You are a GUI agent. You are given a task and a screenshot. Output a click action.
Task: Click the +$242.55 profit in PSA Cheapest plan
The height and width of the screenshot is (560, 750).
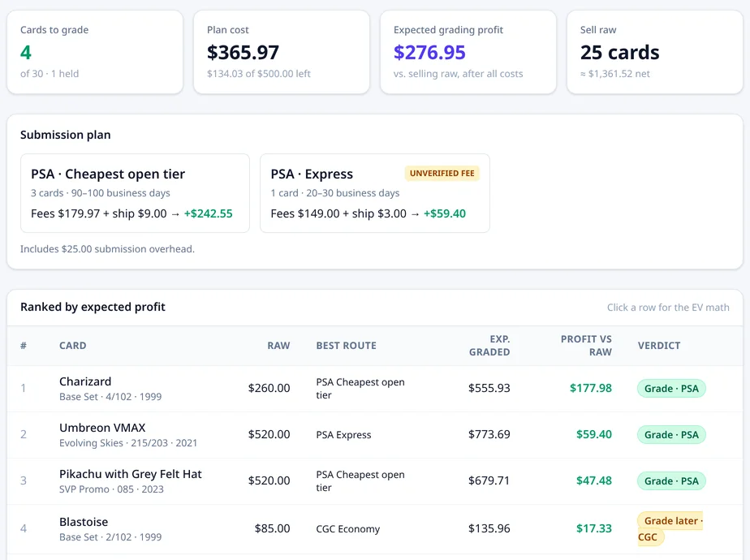(208, 213)
